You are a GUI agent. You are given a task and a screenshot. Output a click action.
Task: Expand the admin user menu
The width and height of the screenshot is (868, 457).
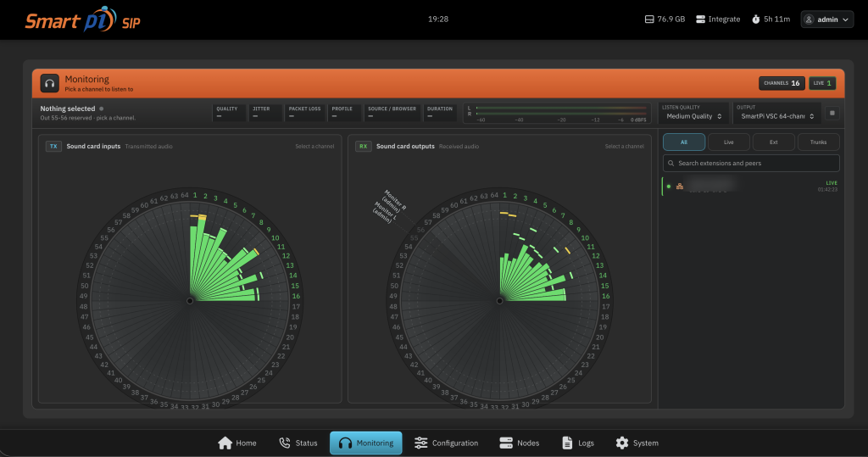tap(826, 20)
